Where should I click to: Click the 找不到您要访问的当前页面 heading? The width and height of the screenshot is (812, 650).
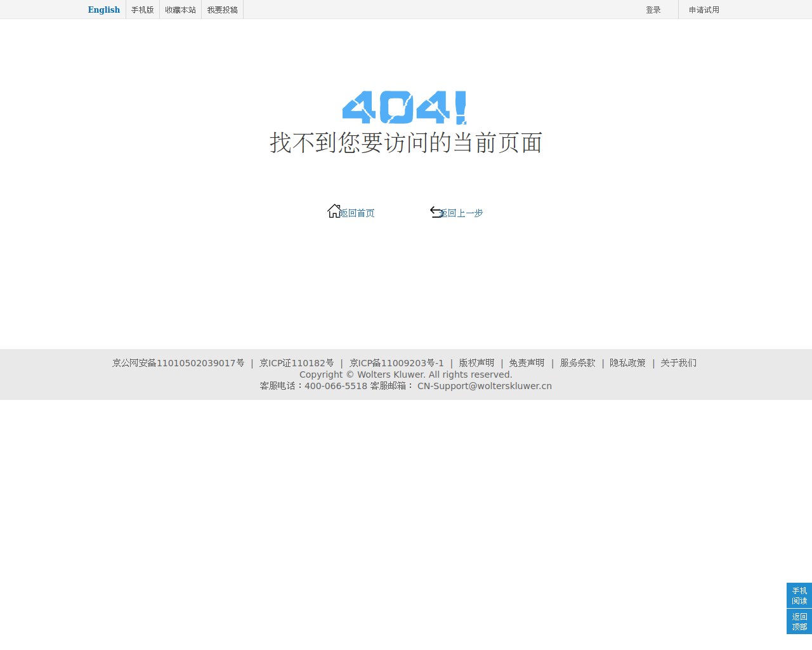(406, 143)
